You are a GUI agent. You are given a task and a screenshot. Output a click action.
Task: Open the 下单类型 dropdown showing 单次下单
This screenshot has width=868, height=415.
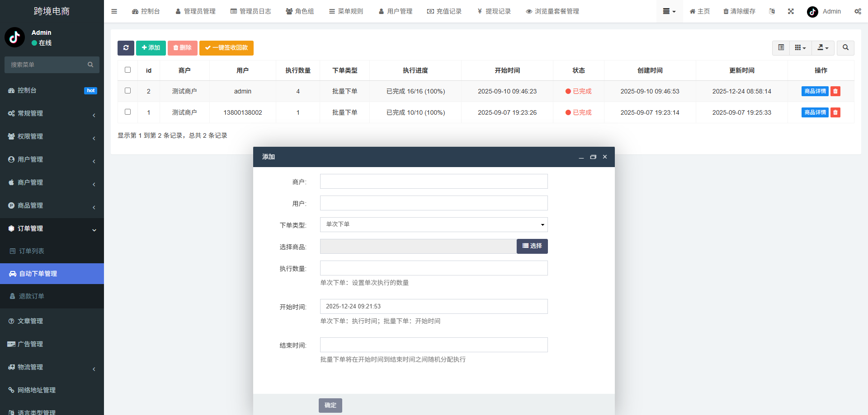click(433, 224)
